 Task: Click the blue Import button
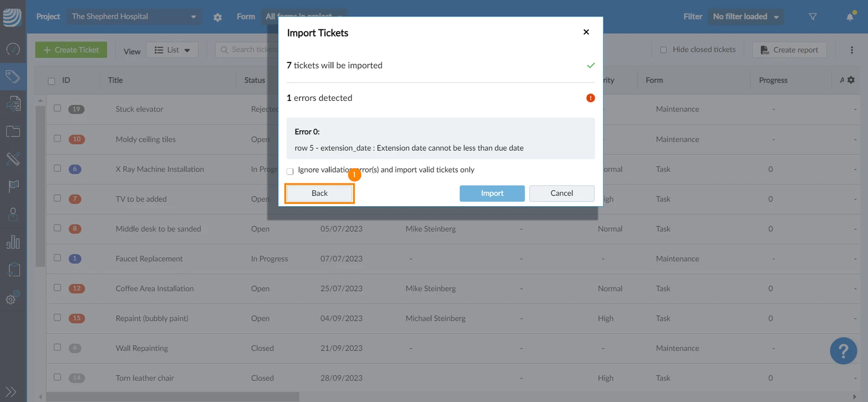[x=492, y=193]
